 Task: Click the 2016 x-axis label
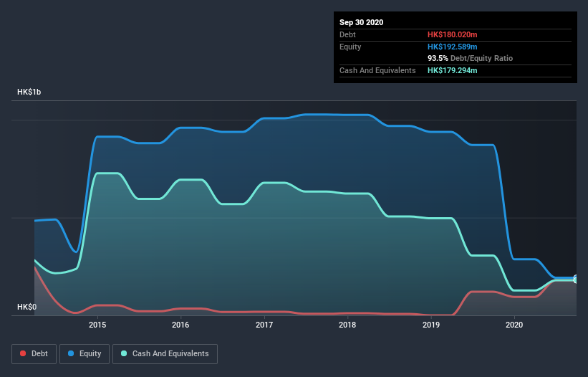coord(180,325)
